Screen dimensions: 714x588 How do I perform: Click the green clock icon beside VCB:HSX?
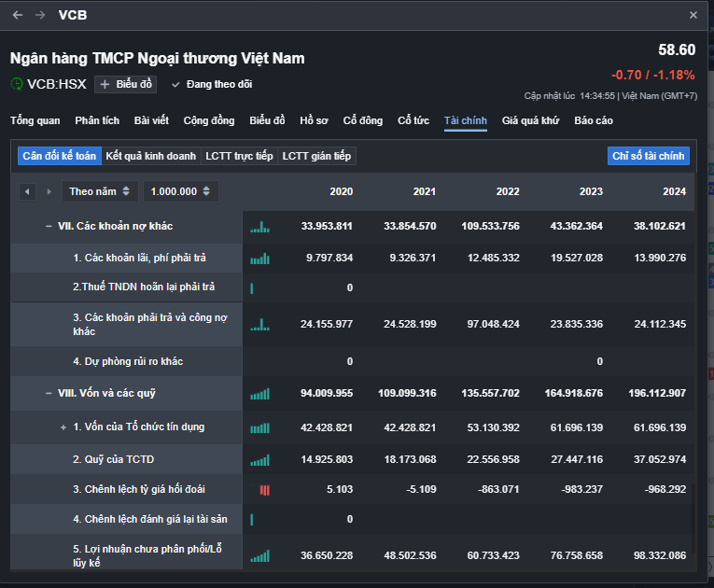pos(17,84)
